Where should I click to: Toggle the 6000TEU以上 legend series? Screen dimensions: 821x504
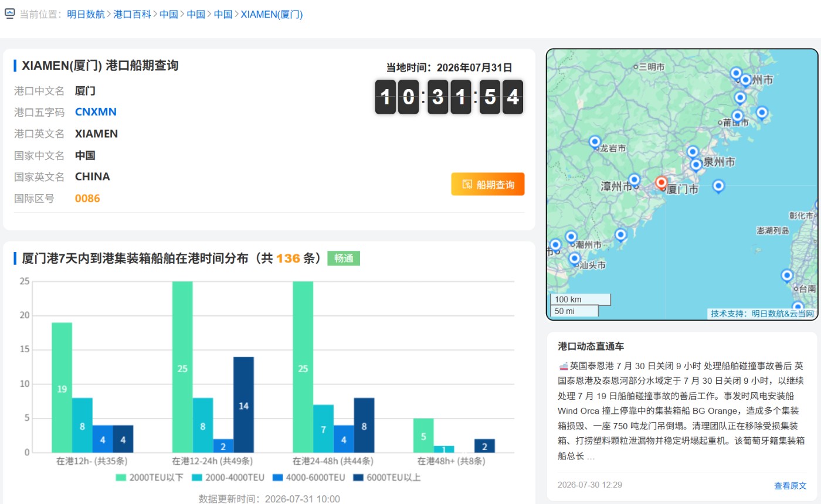tap(387, 478)
